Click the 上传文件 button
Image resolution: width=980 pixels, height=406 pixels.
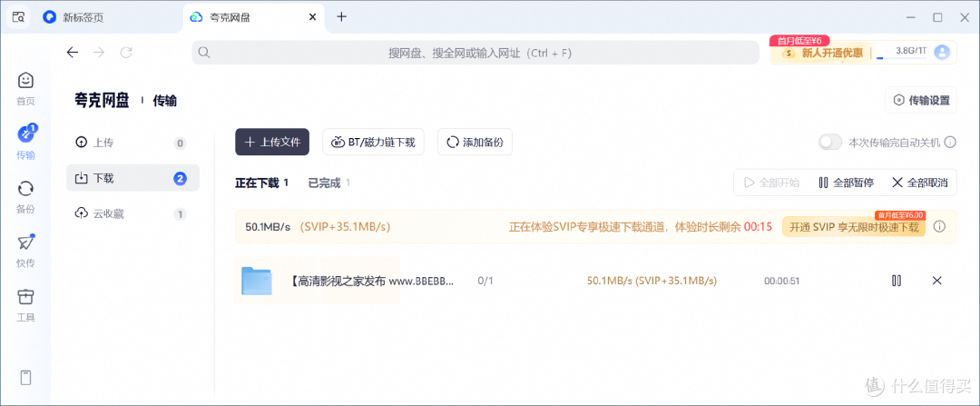pos(272,142)
